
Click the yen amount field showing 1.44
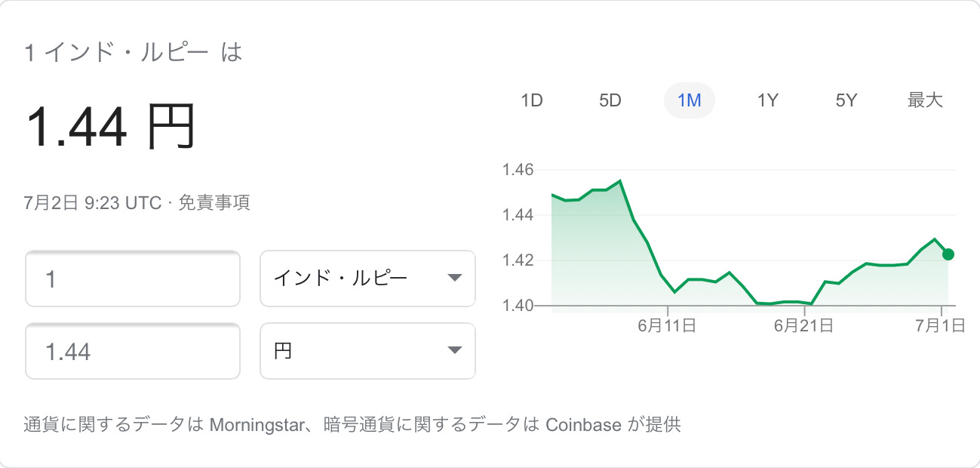click(133, 351)
